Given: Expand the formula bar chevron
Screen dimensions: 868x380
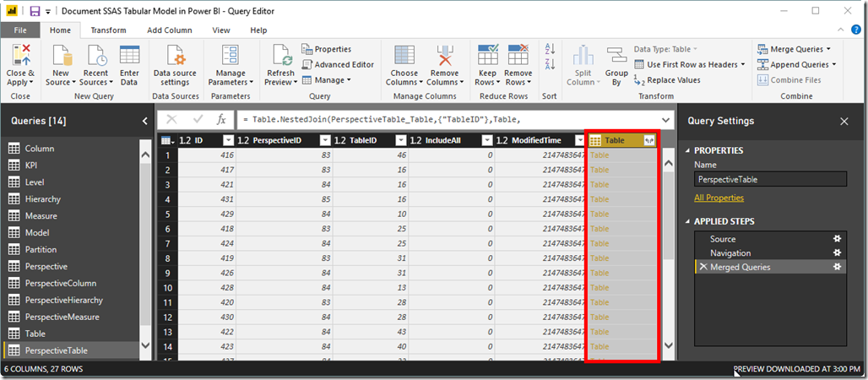Looking at the screenshot, I should [665, 120].
